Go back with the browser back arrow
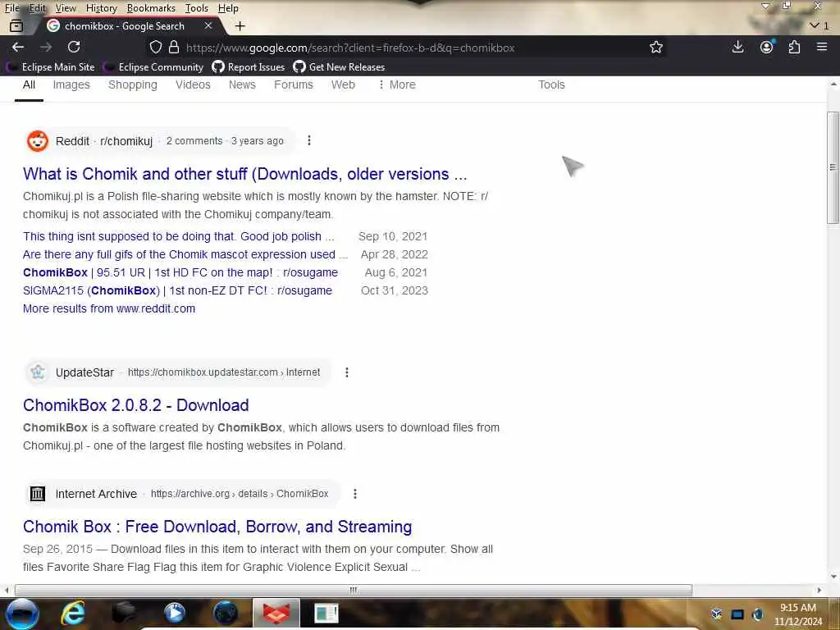840x630 pixels. coord(18,47)
